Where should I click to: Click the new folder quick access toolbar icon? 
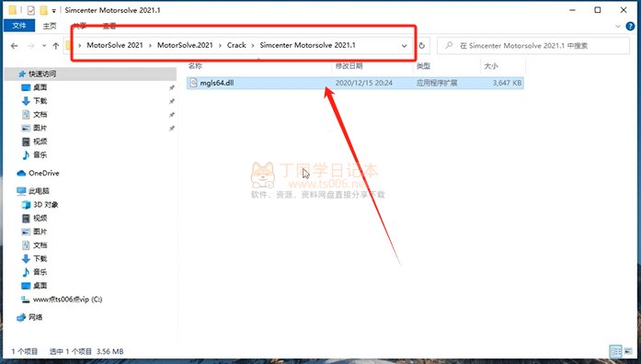click(43, 10)
